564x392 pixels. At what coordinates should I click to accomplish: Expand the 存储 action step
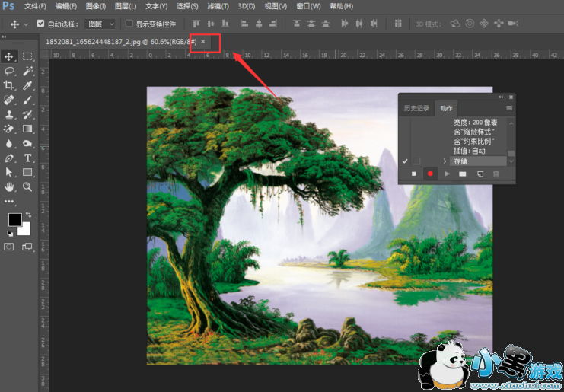pos(445,161)
